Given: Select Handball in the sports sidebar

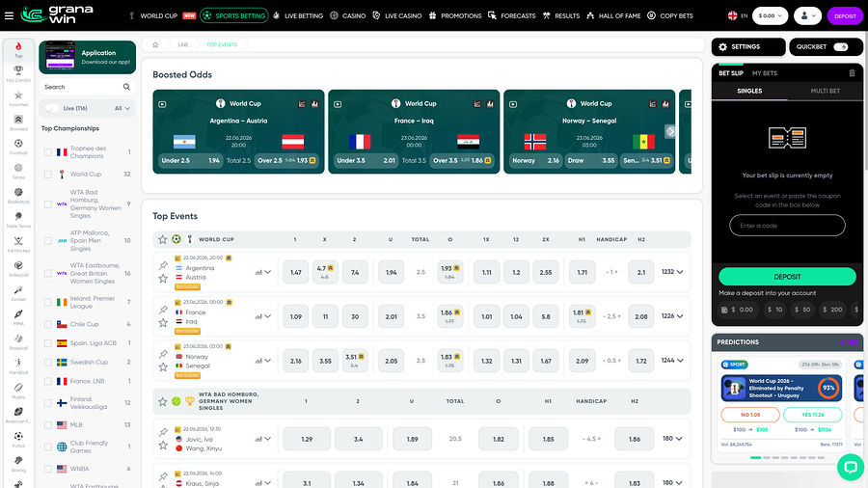Looking at the screenshot, I should click(x=18, y=366).
